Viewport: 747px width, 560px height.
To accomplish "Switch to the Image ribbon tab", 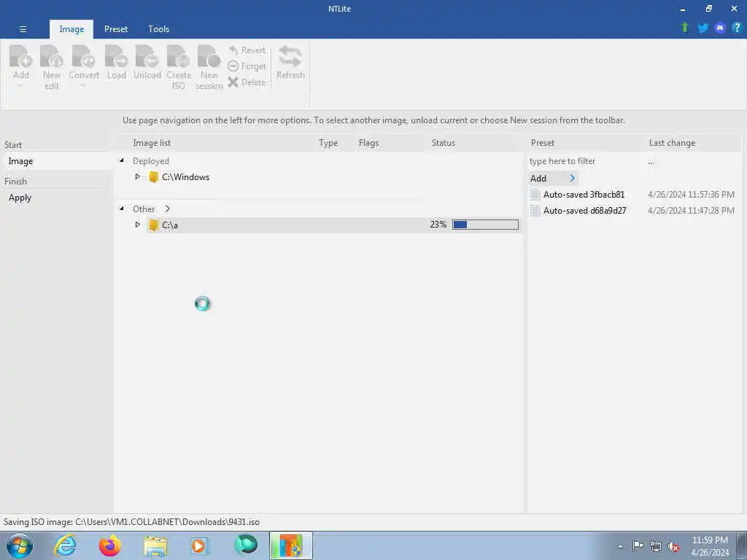I will 71,29.
